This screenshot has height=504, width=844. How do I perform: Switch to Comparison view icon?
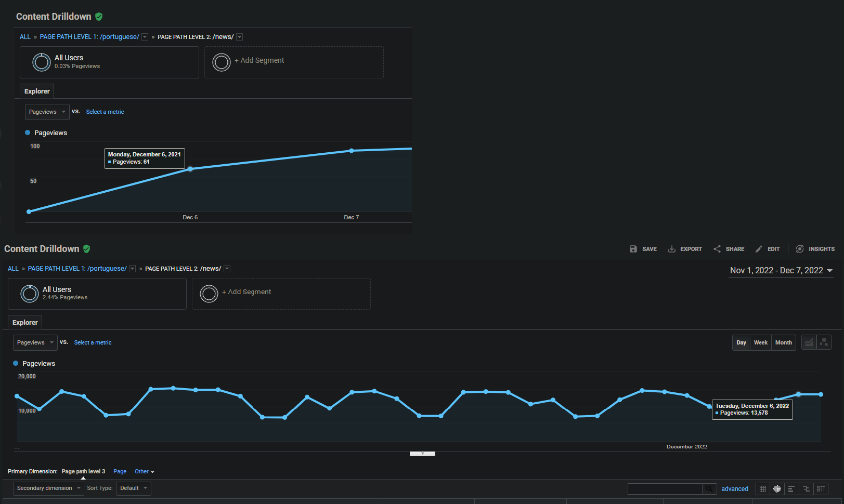806,489
